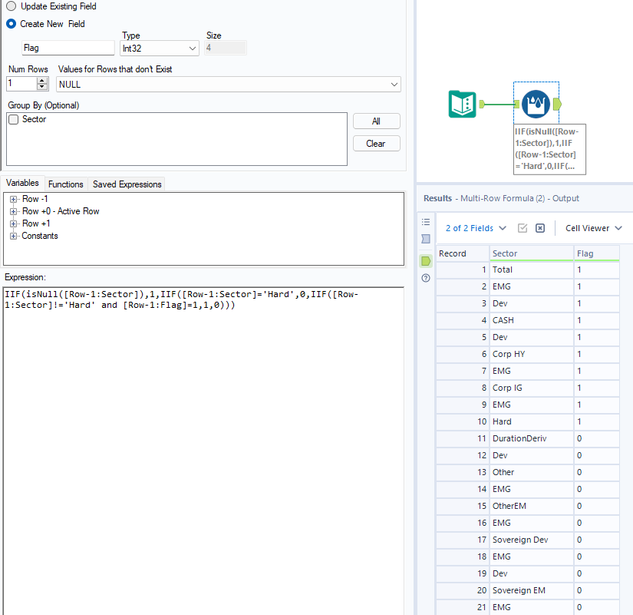633x615 pixels.
Task: Click the Multi-Row Formula input anchor
Action: point(516,104)
